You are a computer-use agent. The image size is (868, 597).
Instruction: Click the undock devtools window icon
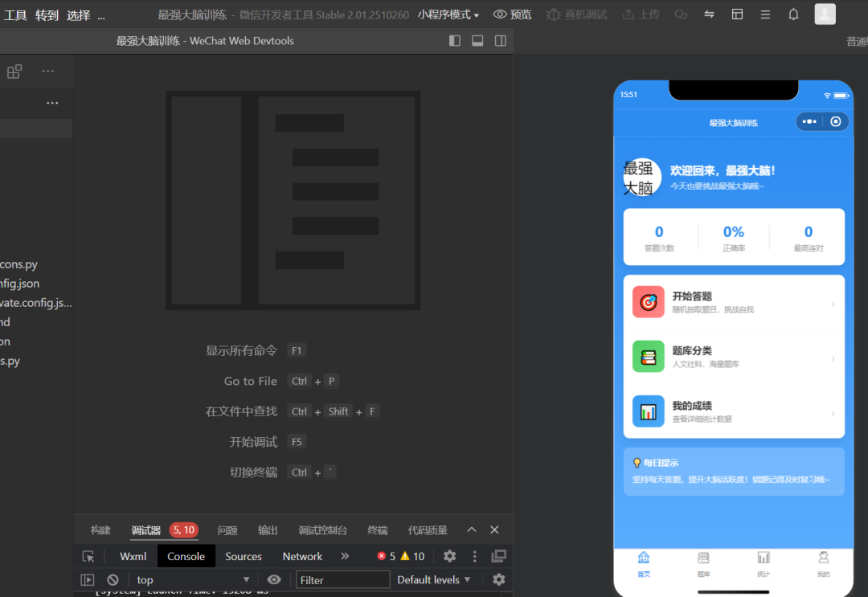coord(499,556)
